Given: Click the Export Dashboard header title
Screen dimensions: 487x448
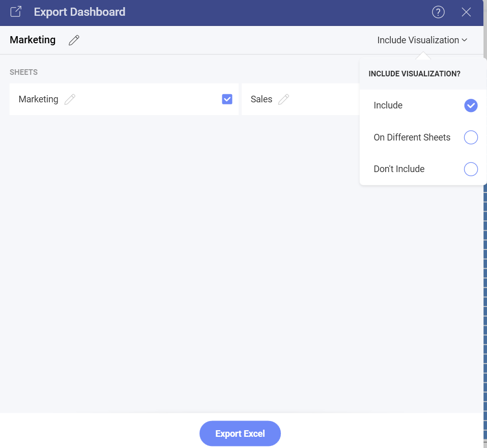Looking at the screenshot, I should (x=79, y=12).
